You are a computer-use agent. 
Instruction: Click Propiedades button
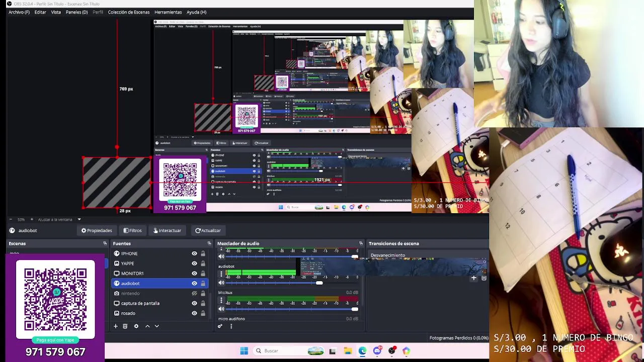click(x=97, y=230)
